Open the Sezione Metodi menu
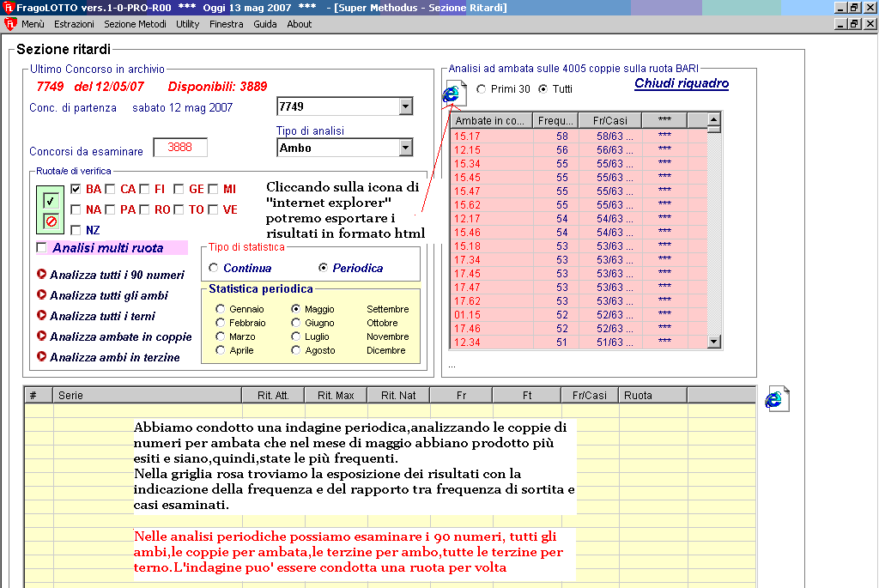The width and height of the screenshot is (879, 588). 135,24
